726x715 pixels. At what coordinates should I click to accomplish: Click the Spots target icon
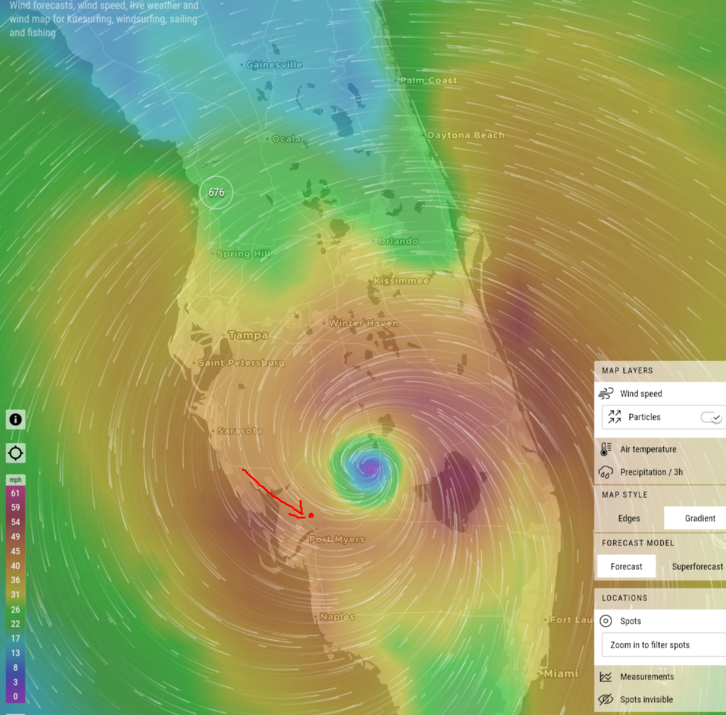coord(607,621)
